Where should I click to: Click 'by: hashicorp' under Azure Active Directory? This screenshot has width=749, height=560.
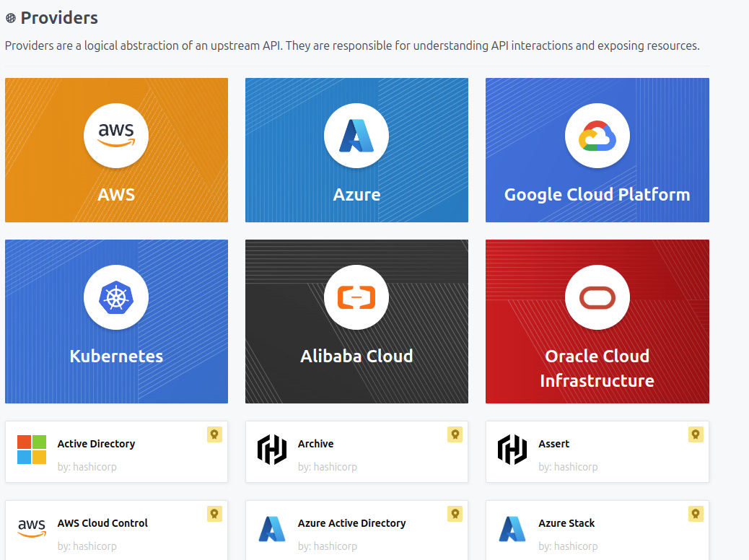(x=327, y=546)
